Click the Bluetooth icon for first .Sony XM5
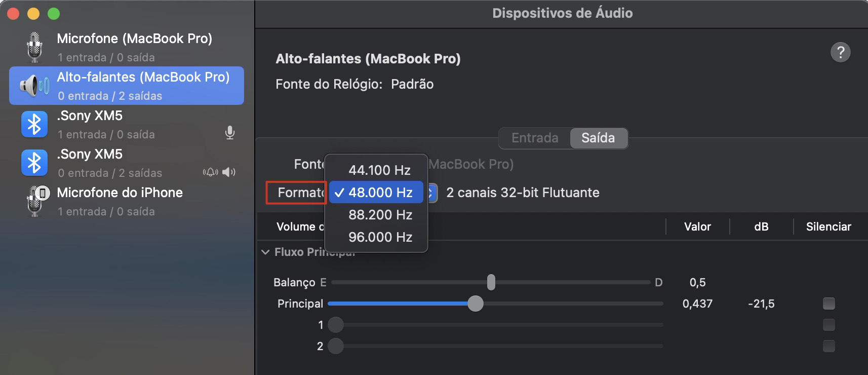 pos(34,124)
